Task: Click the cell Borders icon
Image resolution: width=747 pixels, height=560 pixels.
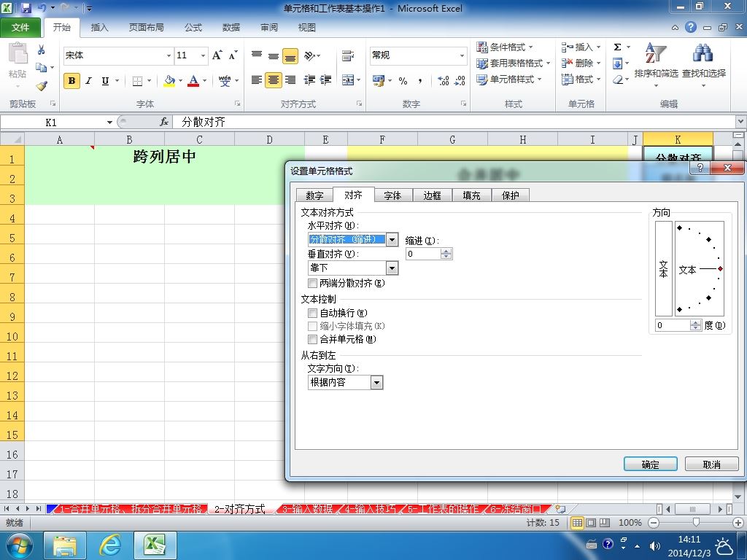Action: pyautogui.click(x=137, y=81)
